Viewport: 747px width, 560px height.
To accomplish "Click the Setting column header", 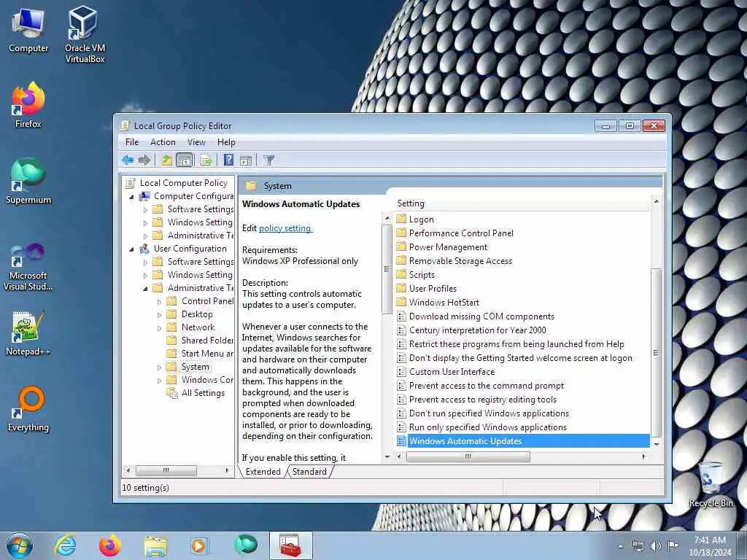I will pyautogui.click(x=522, y=203).
